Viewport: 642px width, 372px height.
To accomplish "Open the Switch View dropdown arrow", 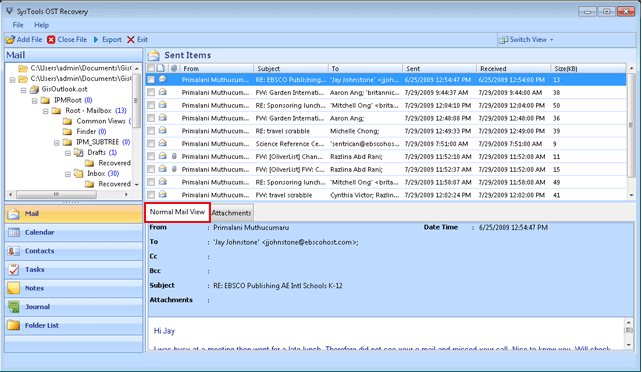I will 552,40.
